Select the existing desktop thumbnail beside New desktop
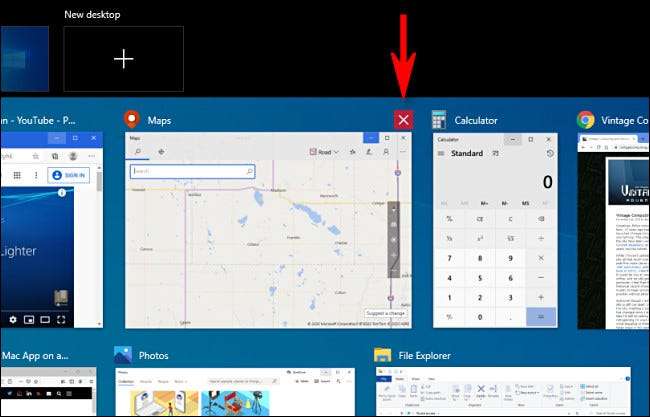Screen dimensions: 650x417 [24, 59]
